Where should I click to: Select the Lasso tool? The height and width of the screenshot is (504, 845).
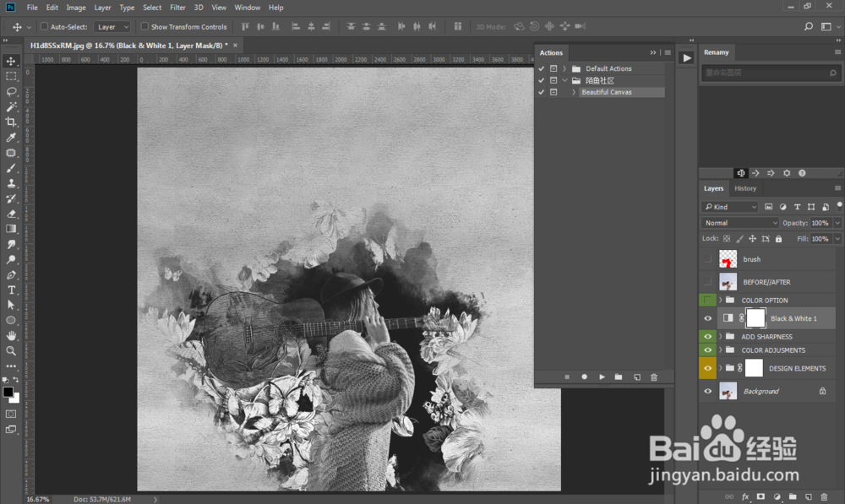pos(11,91)
